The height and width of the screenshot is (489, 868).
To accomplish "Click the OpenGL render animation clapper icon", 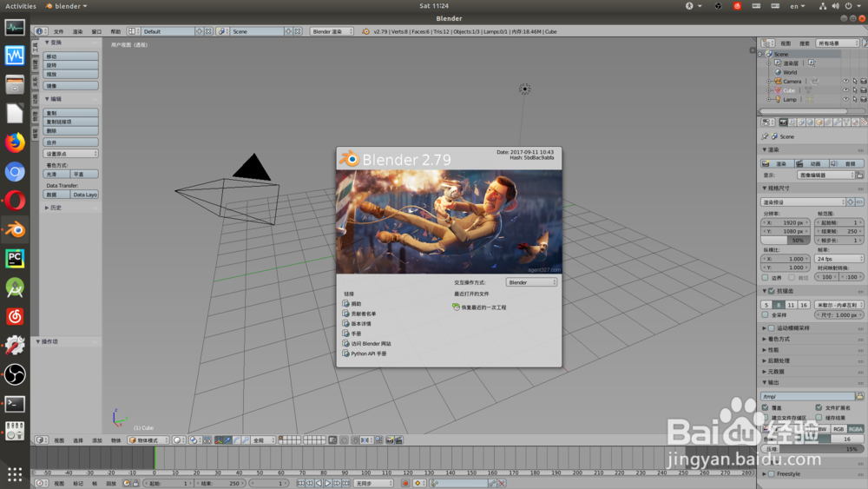I will 398,440.
